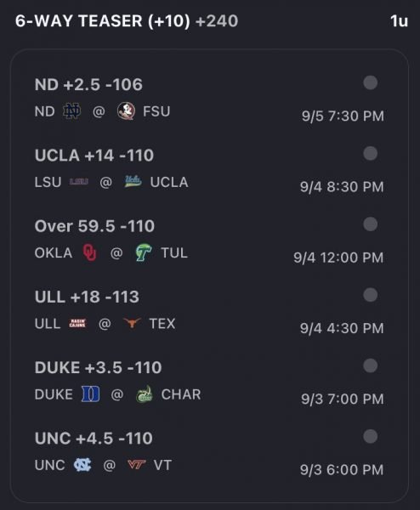
Task: Click the Oklahoma Sooners OU logo
Action: coord(90,252)
